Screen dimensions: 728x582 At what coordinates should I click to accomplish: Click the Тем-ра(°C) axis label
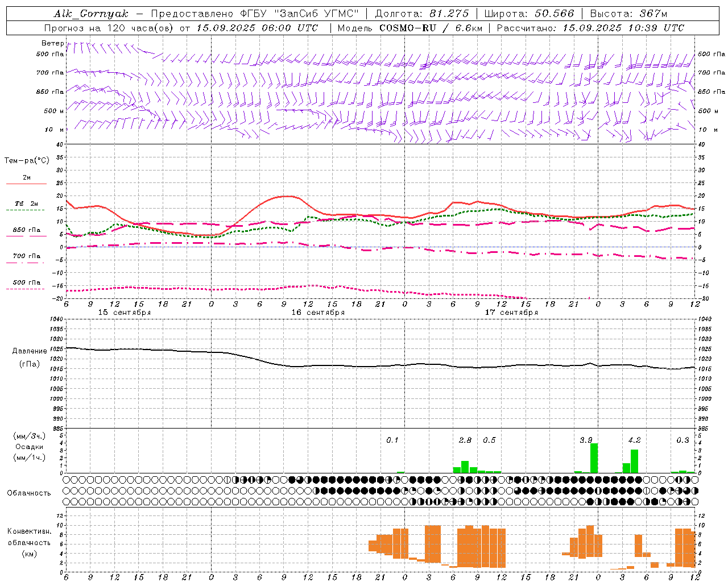point(27,161)
